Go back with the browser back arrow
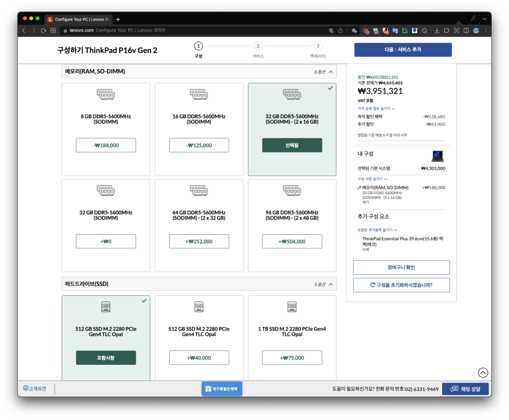Viewport: 509px width, 420px height. pyautogui.click(x=24, y=31)
